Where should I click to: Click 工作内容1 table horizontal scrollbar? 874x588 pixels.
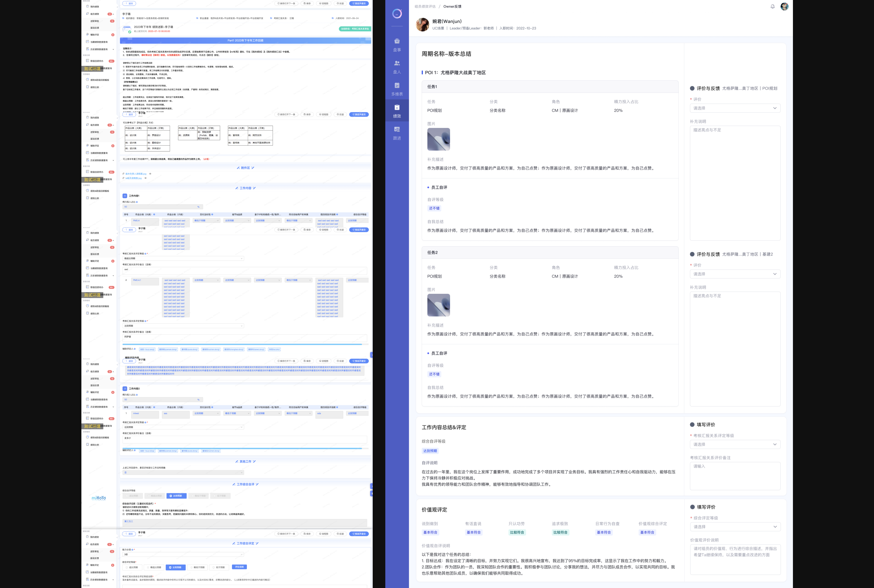tap(242, 344)
